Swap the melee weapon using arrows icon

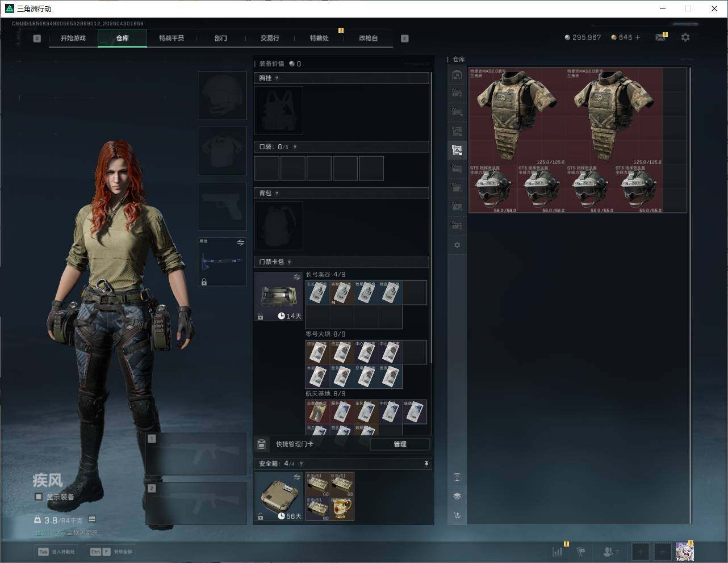pyautogui.click(x=240, y=243)
